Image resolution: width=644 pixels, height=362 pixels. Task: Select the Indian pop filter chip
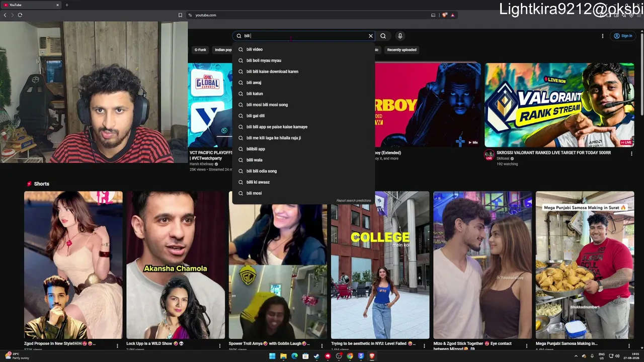click(x=223, y=50)
